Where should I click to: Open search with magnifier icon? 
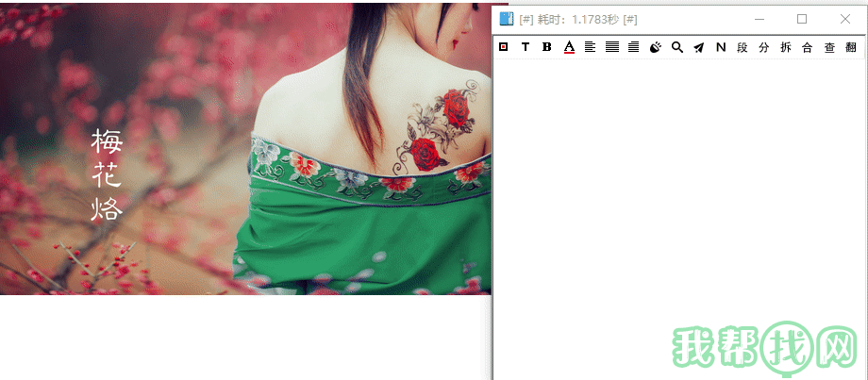click(x=676, y=47)
